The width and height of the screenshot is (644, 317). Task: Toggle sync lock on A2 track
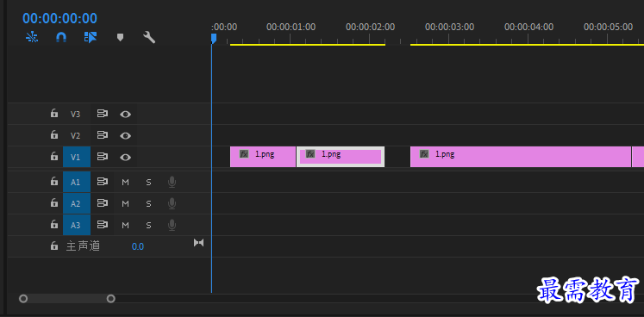tap(103, 203)
